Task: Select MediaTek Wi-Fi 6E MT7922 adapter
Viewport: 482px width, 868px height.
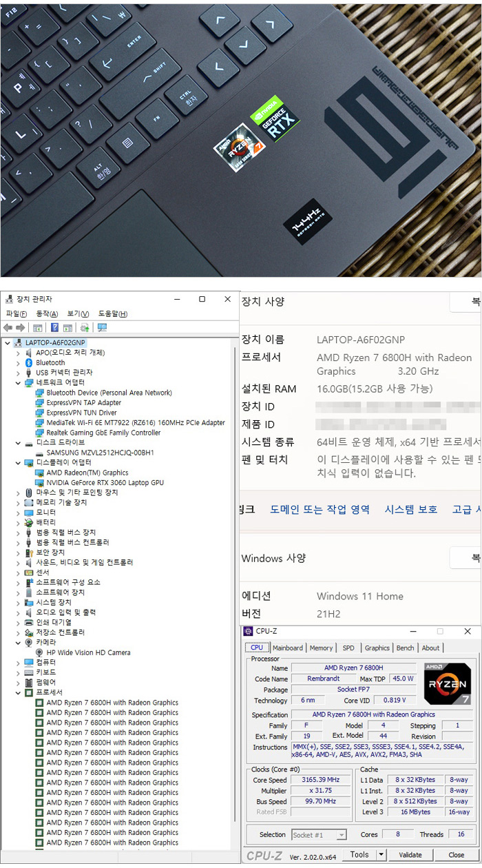Action: pos(136,422)
